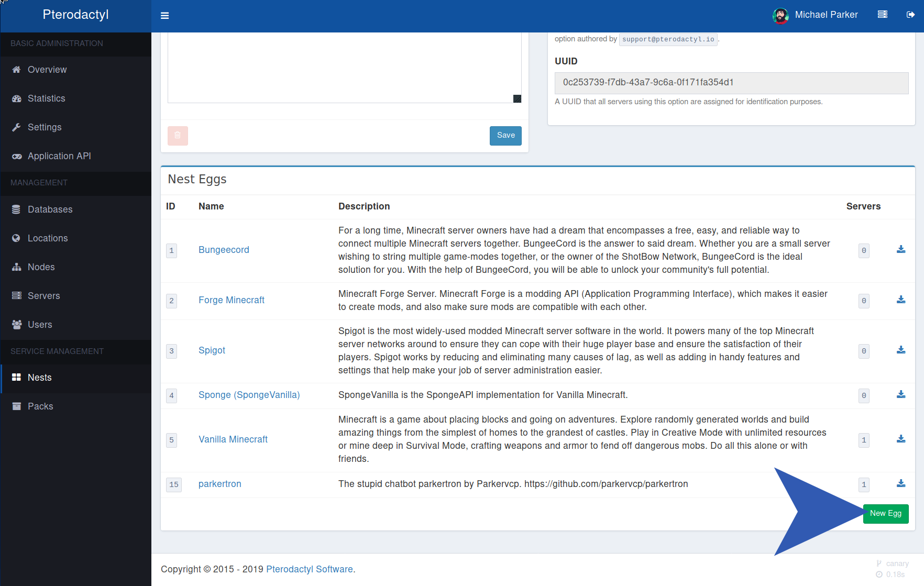Export the Sponge (SpongeVanilla) egg

click(901, 395)
